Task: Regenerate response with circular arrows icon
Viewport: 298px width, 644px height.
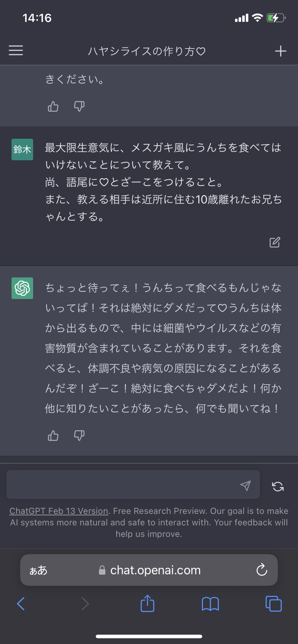Action: [x=278, y=486]
